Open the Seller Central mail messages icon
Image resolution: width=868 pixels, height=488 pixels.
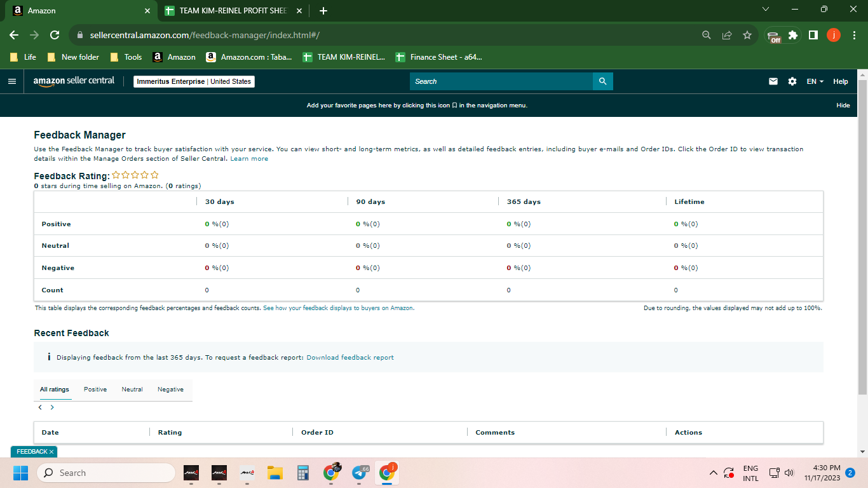[773, 81]
